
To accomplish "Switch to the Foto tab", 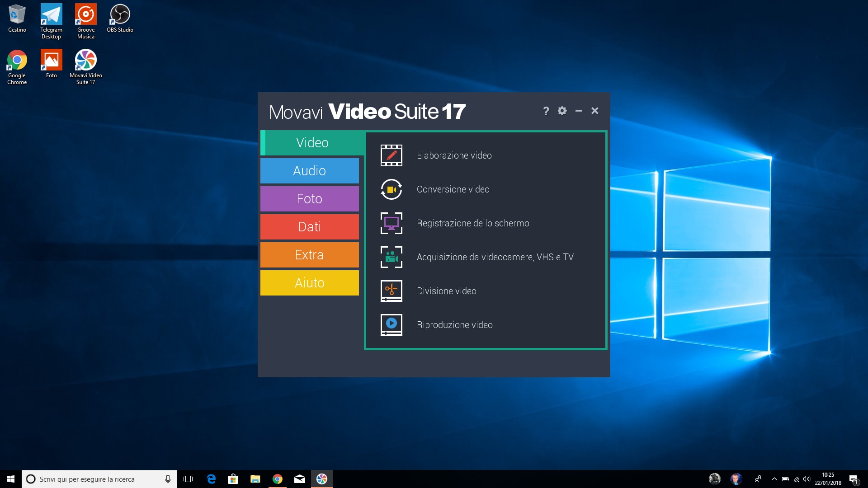I will 310,199.
